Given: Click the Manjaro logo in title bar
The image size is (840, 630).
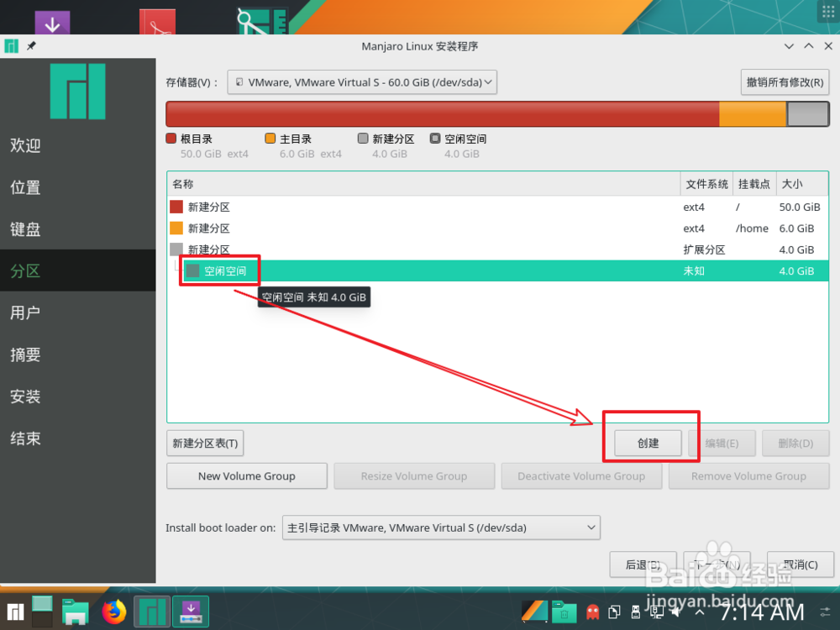Looking at the screenshot, I should pyautogui.click(x=12, y=46).
